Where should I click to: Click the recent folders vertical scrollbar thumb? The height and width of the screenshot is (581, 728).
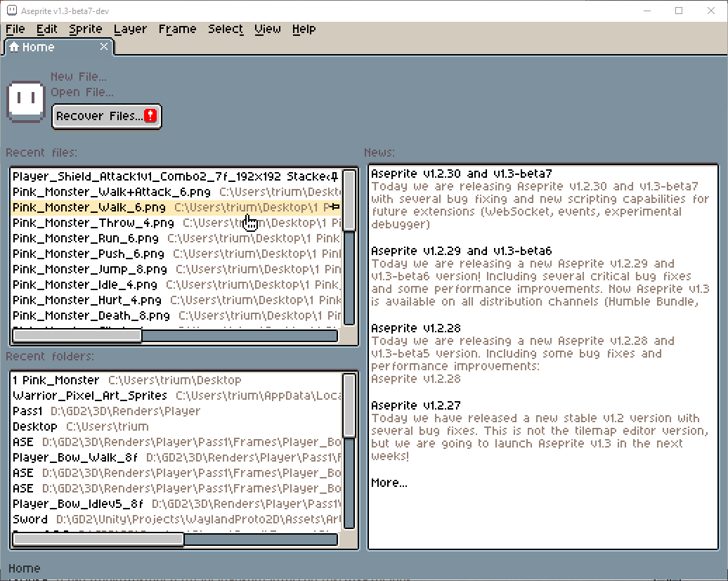pyautogui.click(x=350, y=405)
